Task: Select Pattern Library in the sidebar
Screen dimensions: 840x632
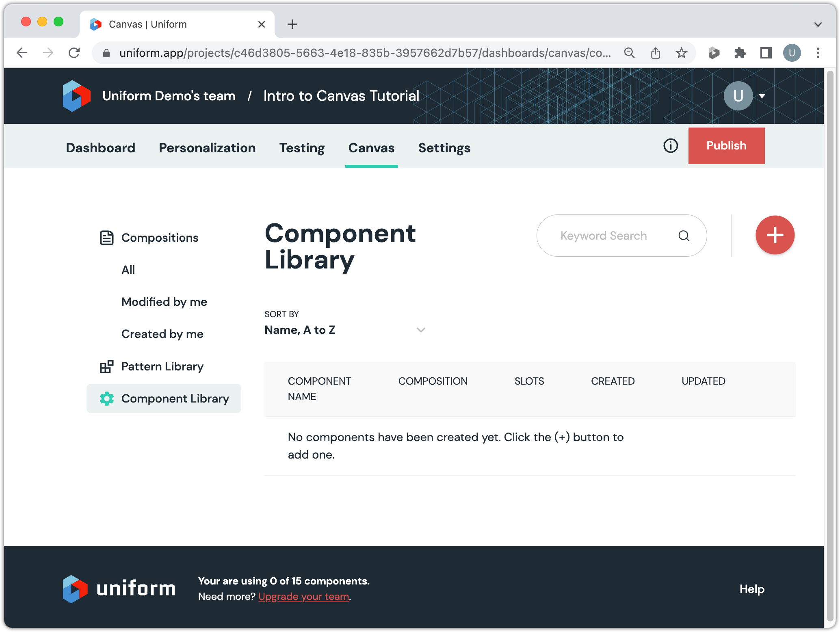Action: (162, 366)
